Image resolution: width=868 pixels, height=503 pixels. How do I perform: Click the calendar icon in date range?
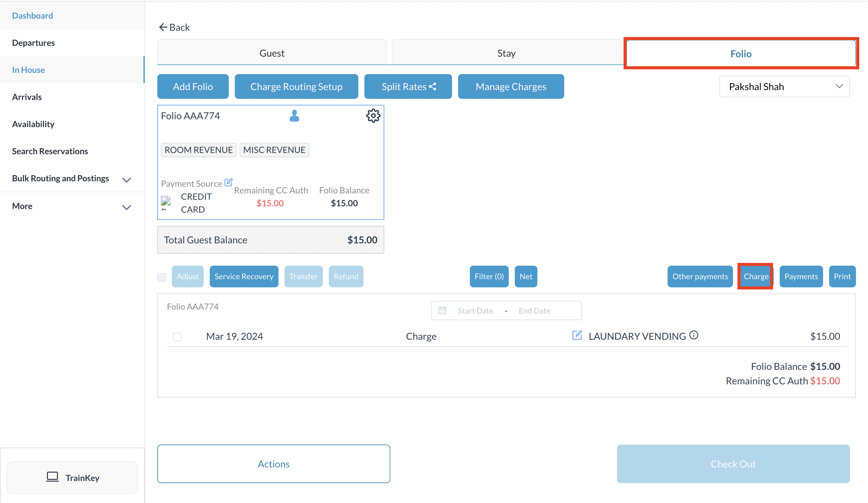pos(442,311)
